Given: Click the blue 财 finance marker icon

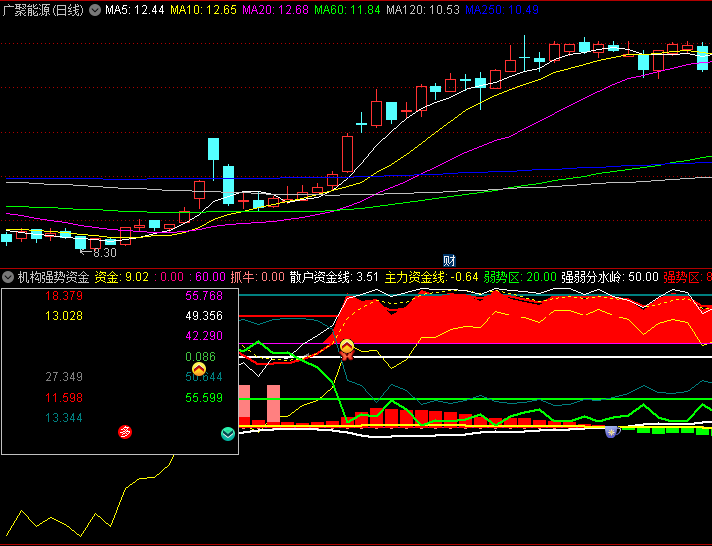Looking at the screenshot, I should [x=449, y=261].
